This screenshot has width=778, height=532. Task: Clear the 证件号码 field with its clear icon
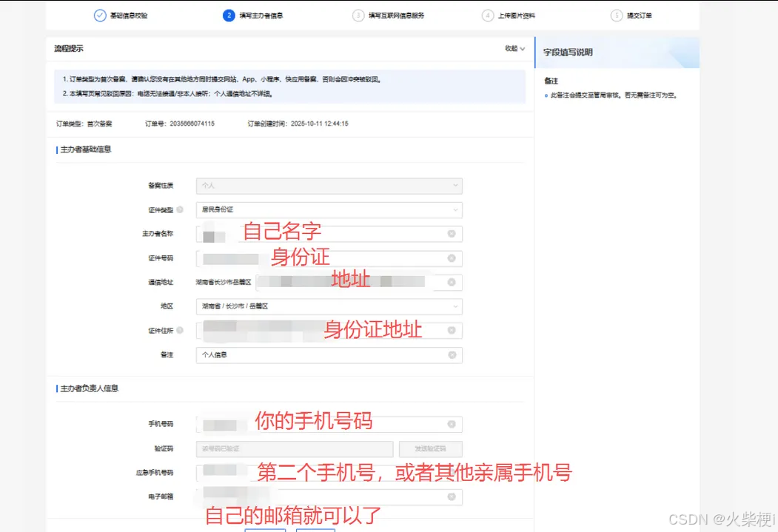click(x=452, y=257)
